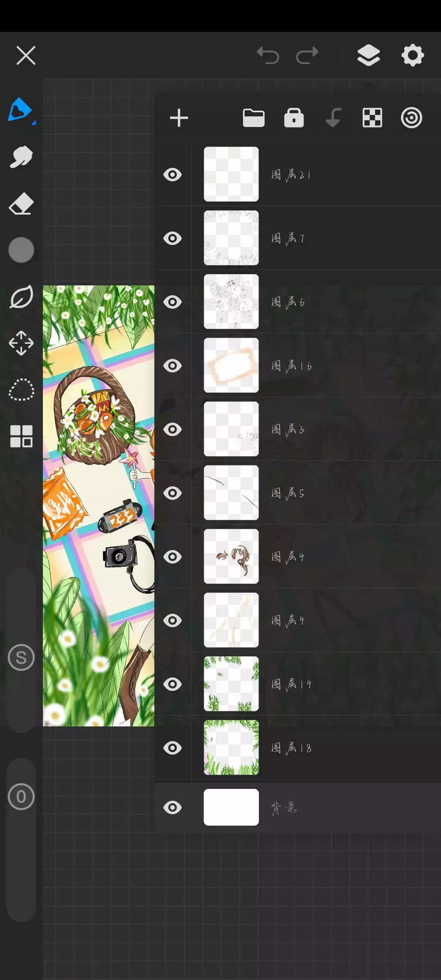Select the eraser tool
The width and height of the screenshot is (441, 980).
(21, 203)
